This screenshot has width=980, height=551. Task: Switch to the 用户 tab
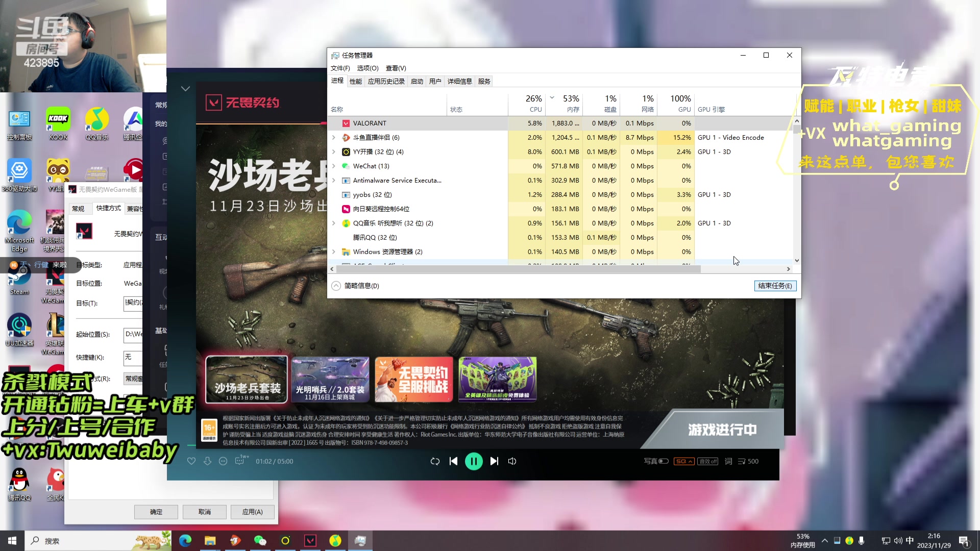(435, 82)
